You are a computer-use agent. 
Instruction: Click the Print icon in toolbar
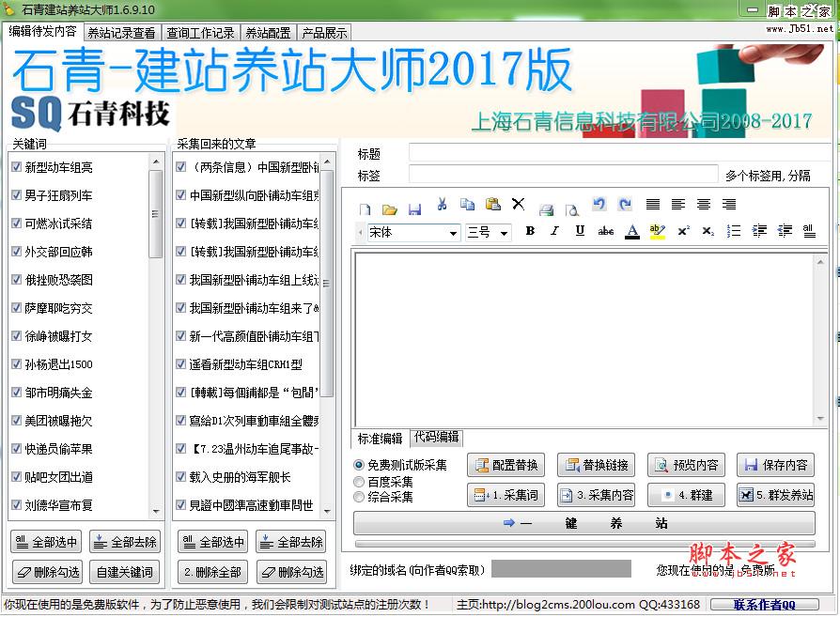pos(546,207)
